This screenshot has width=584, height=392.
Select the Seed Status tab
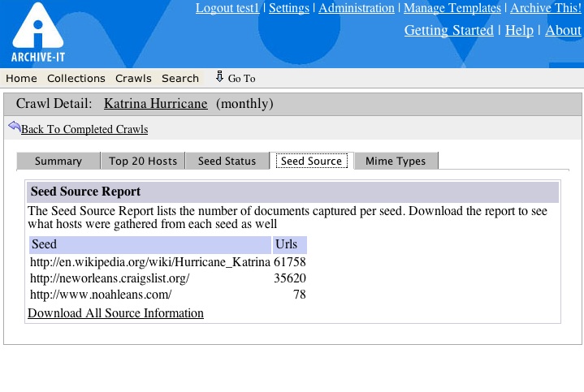pyautogui.click(x=227, y=161)
